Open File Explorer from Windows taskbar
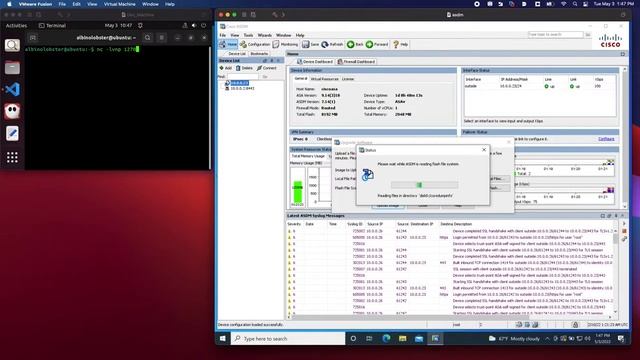640x360 pixels. 402,338
